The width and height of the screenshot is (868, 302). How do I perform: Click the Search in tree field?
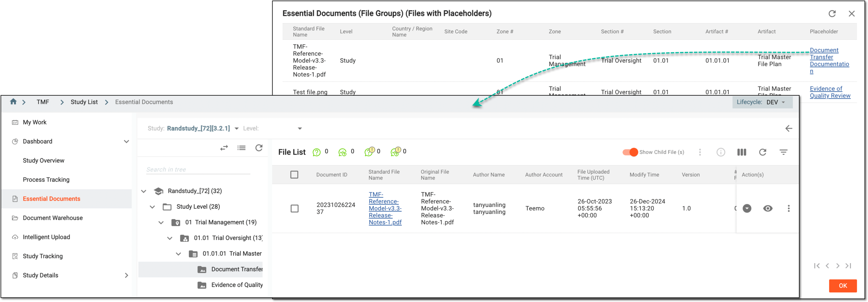point(198,170)
